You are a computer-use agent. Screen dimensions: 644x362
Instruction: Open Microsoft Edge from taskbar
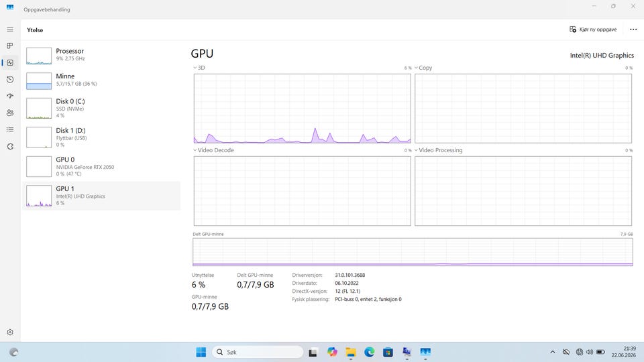(369, 352)
